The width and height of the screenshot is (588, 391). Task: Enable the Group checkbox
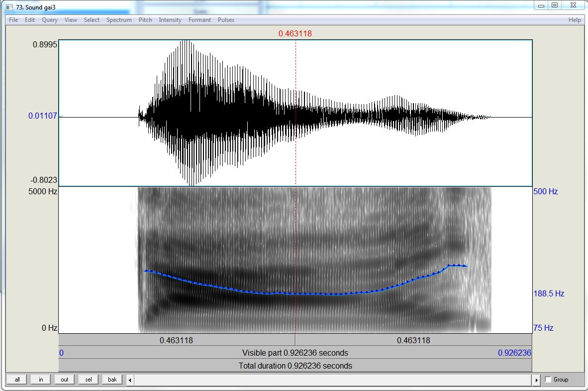click(x=548, y=380)
